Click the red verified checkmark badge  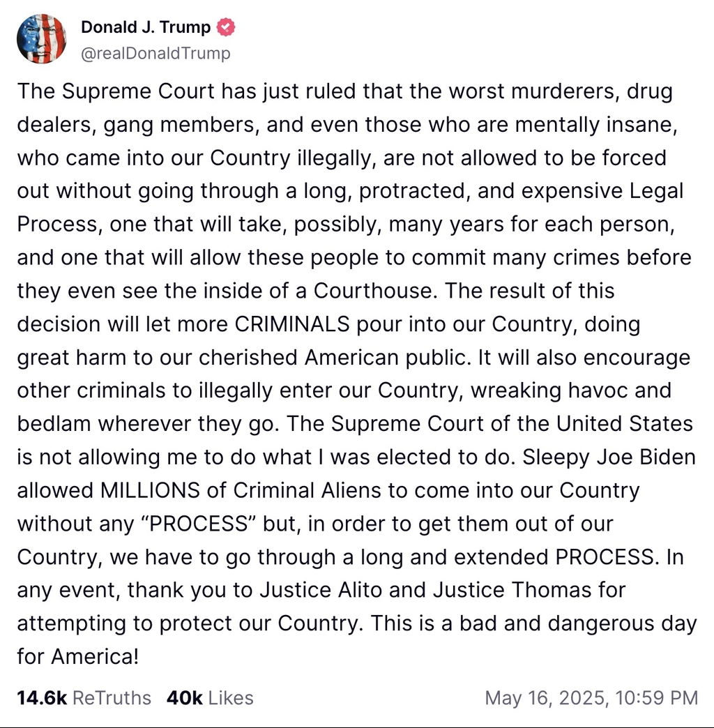pyautogui.click(x=226, y=27)
